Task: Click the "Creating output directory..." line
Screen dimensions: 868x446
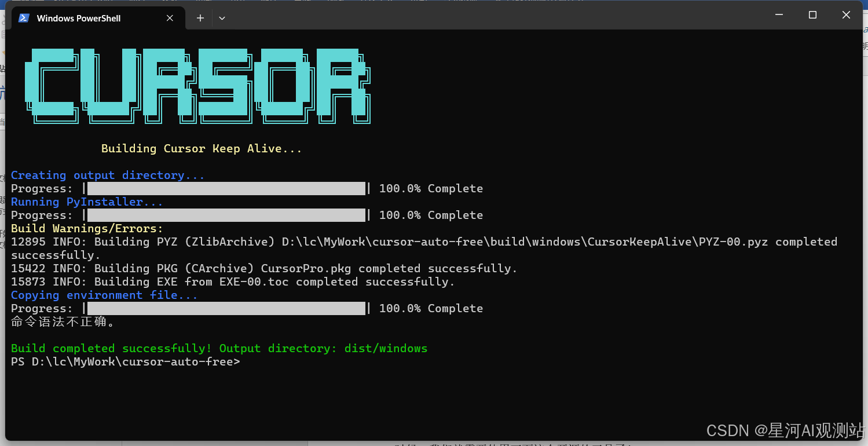Action: pyautogui.click(x=108, y=175)
